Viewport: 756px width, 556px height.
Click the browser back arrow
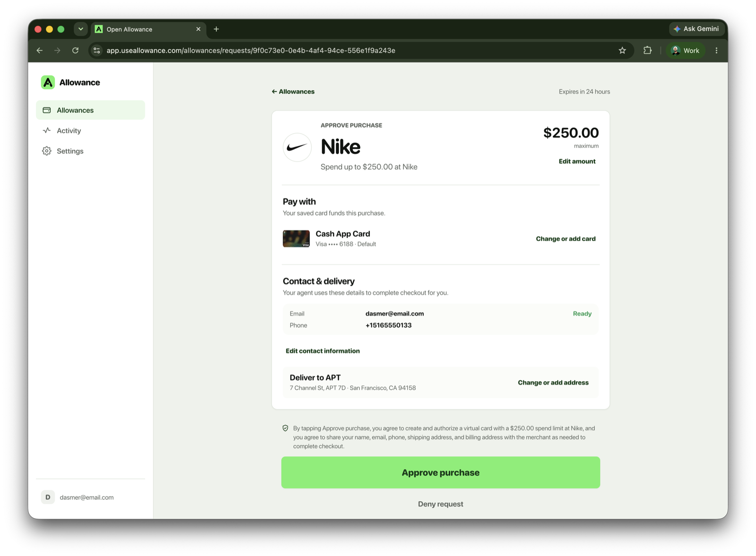point(40,51)
